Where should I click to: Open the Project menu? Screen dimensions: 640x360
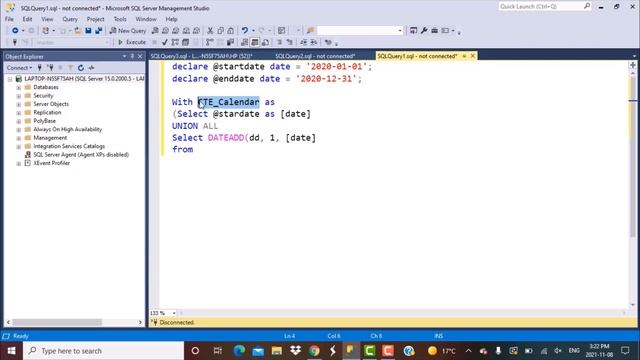(96, 19)
